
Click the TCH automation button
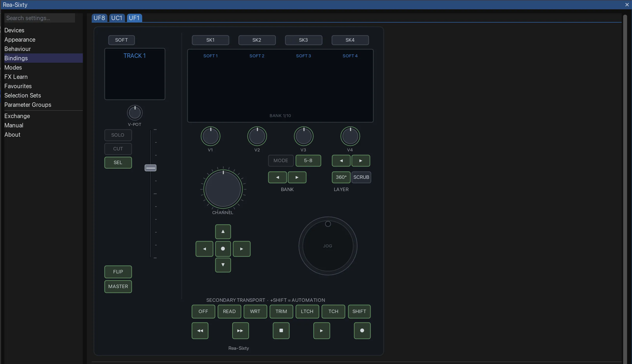tap(333, 312)
